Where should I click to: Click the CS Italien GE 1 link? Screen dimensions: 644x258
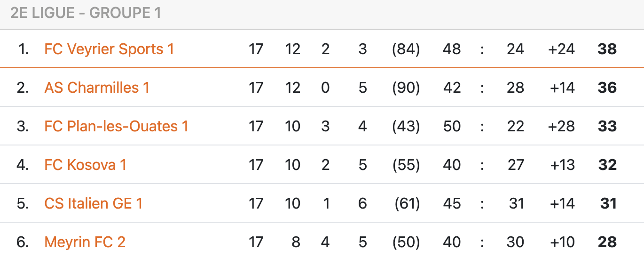click(x=93, y=203)
